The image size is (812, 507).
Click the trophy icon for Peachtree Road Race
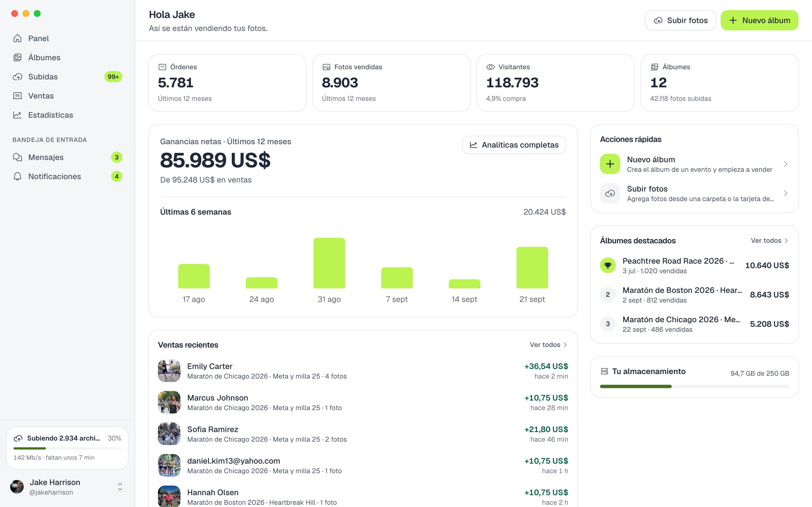tap(608, 265)
